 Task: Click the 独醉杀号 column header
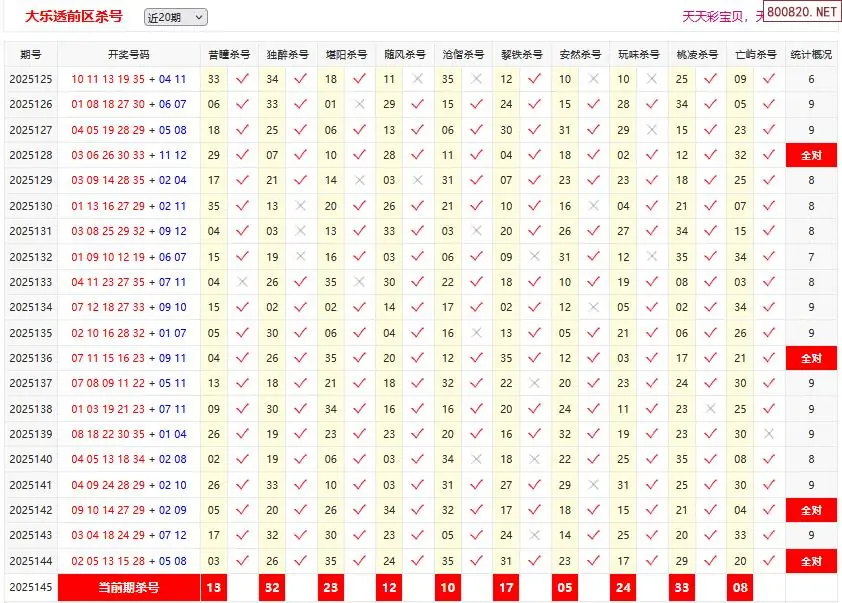(x=288, y=54)
